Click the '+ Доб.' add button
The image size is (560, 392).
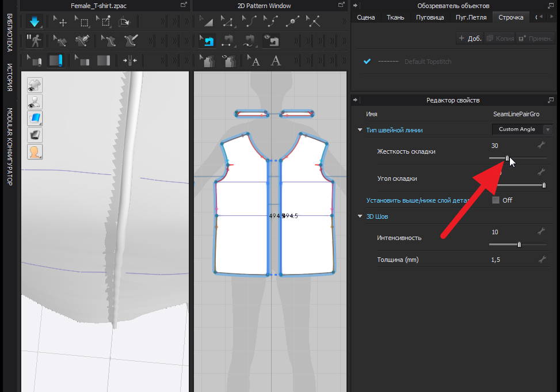pyautogui.click(x=469, y=39)
